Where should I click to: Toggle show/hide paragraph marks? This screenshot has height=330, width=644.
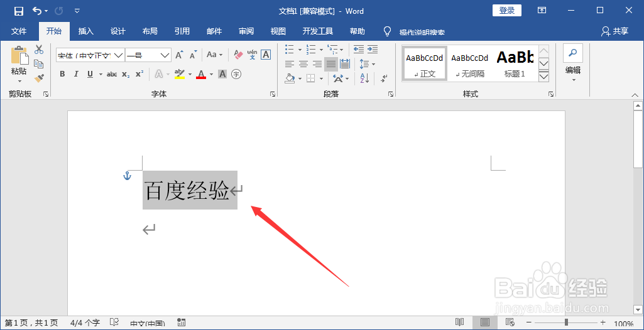385,78
